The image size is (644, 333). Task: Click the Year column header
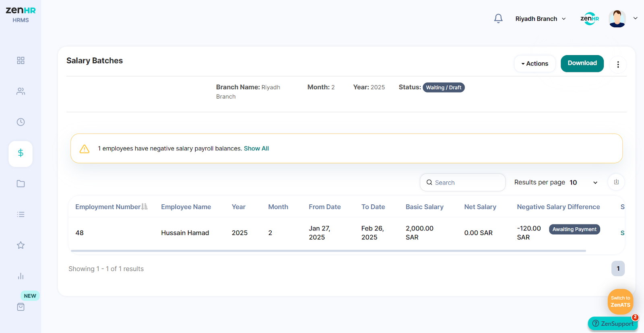239,207
